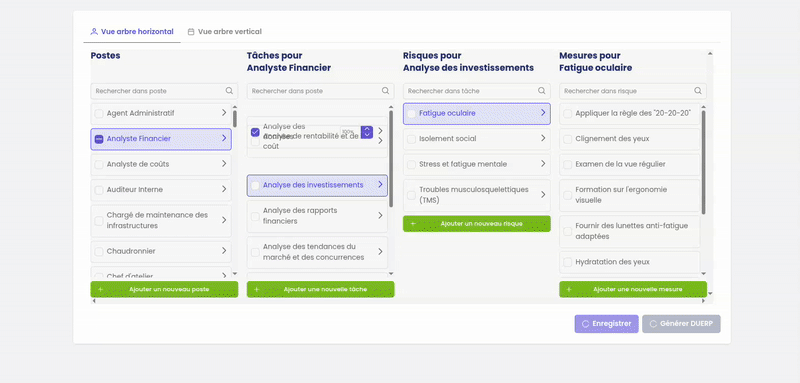The height and width of the screenshot is (383, 800).
Task: Click the magnifier icon in Tâches search field
Action: click(x=385, y=91)
